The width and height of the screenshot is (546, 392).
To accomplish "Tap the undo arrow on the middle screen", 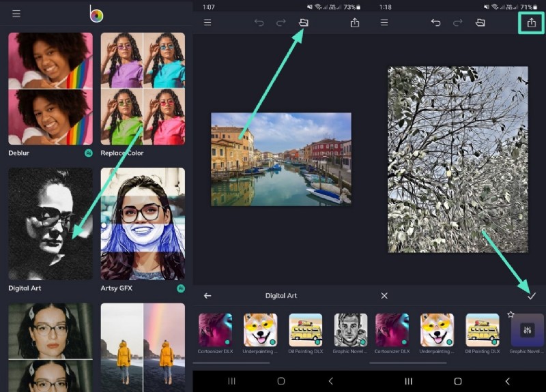I will [x=259, y=22].
